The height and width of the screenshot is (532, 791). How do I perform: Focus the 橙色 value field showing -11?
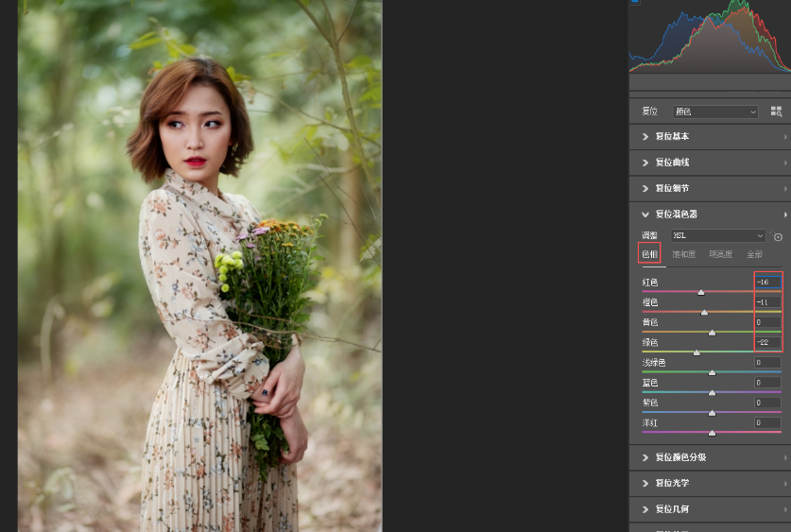click(x=767, y=302)
